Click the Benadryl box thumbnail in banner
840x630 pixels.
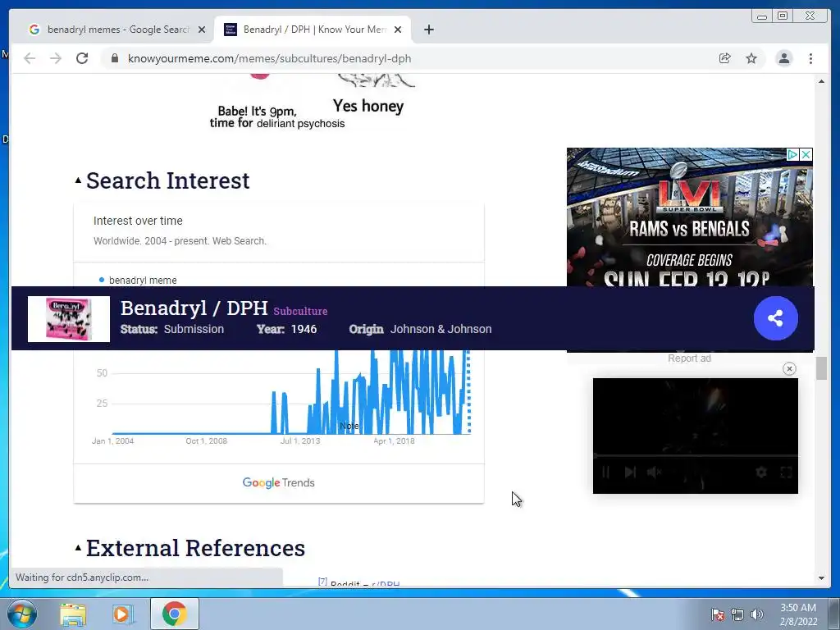click(x=69, y=319)
